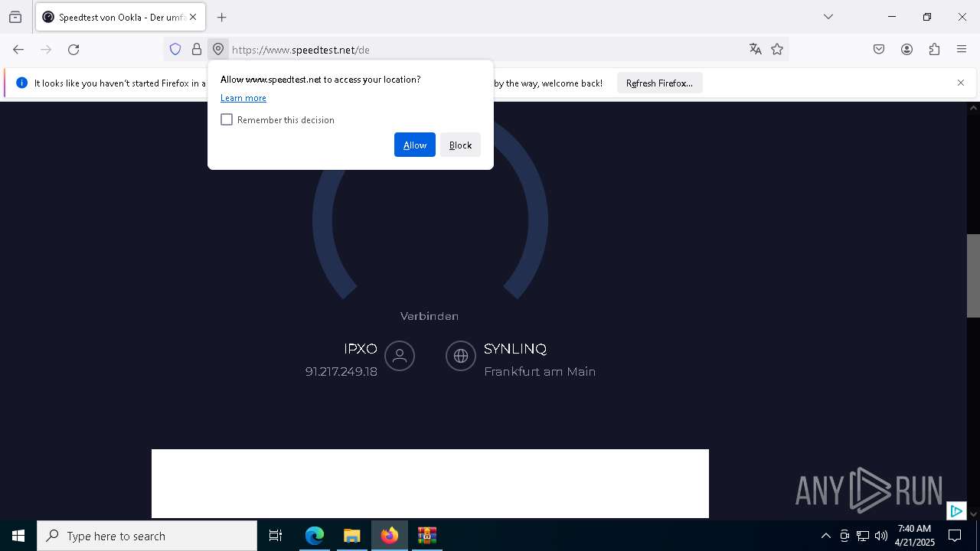Click SYNLINQ server globe icon
The width and height of the screenshot is (980, 551).
click(461, 356)
